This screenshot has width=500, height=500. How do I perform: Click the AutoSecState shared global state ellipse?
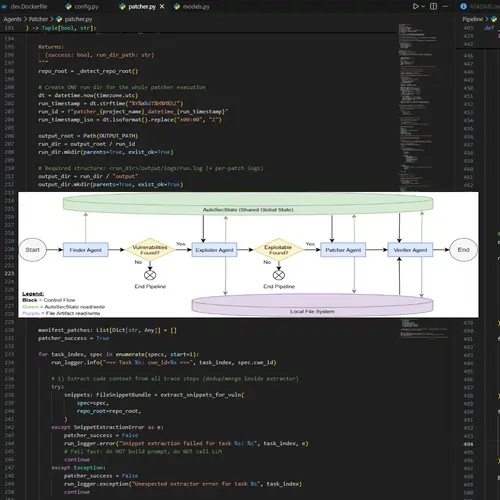248,203
